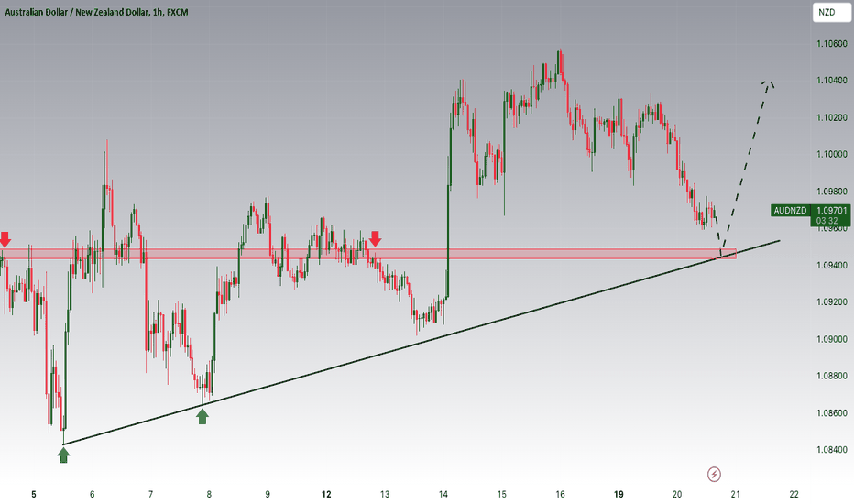854x504 pixels.
Task: Click the NZD currency button
Action: (831, 12)
